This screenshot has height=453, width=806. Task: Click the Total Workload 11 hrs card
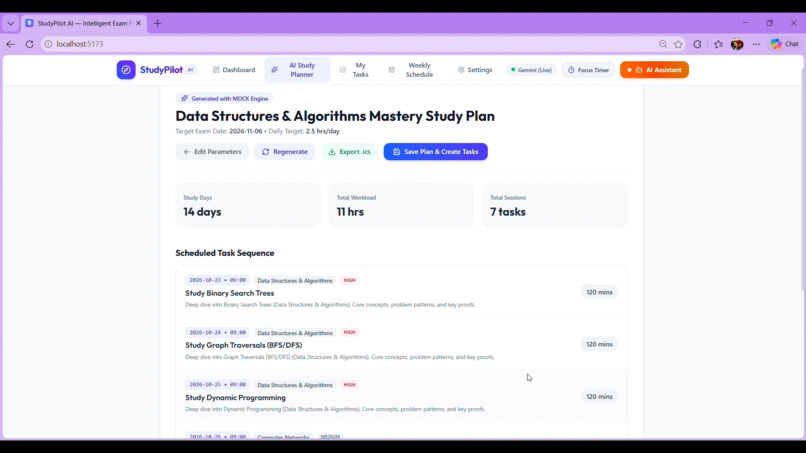401,205
